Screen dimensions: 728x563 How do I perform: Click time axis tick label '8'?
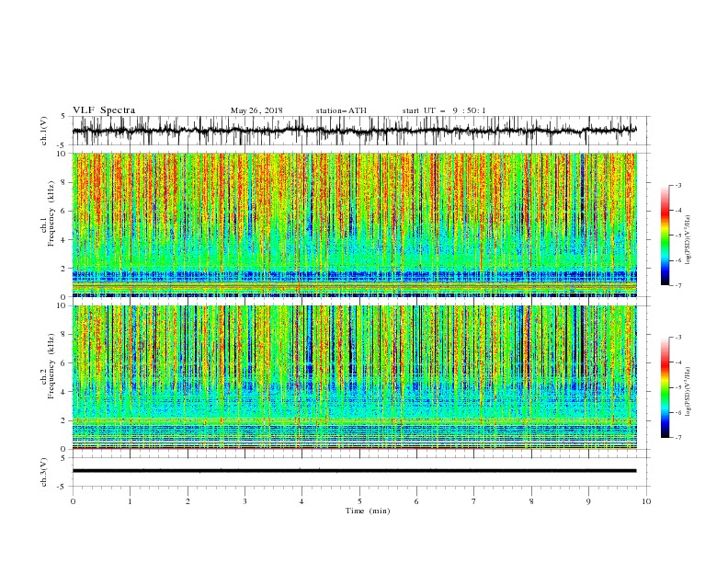coord(531,501)
